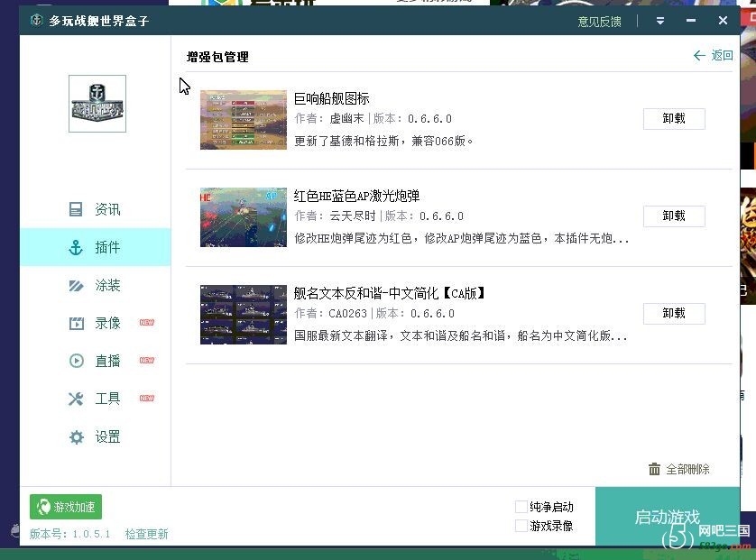This screenshot has width=756, height=560.
Task: Click the NEW badge next to 直播
Action: click(146, 360)
